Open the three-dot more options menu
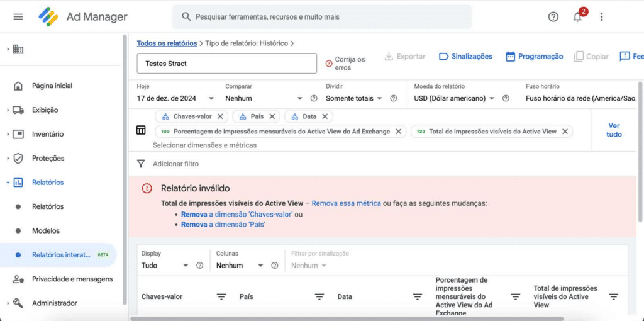 [602, 17]
